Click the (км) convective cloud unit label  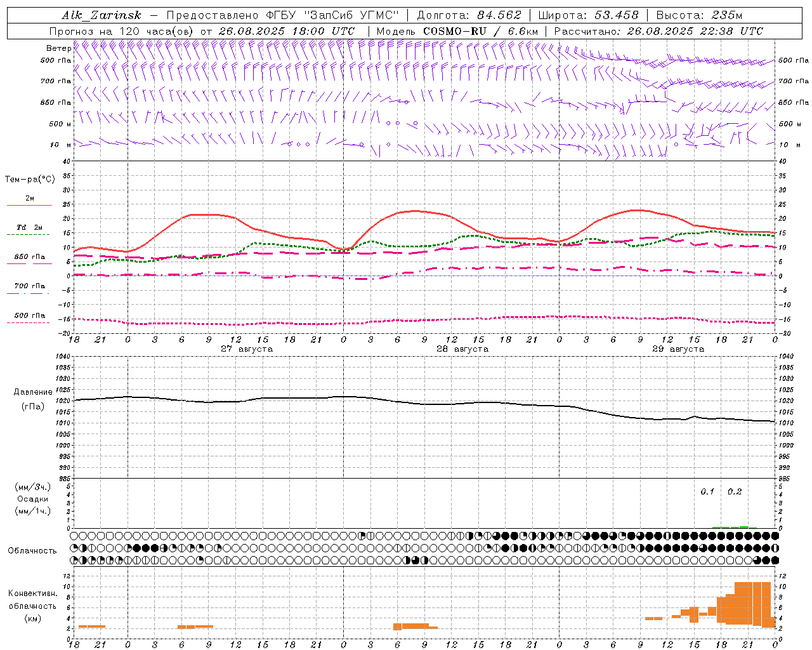click(33, 618)
